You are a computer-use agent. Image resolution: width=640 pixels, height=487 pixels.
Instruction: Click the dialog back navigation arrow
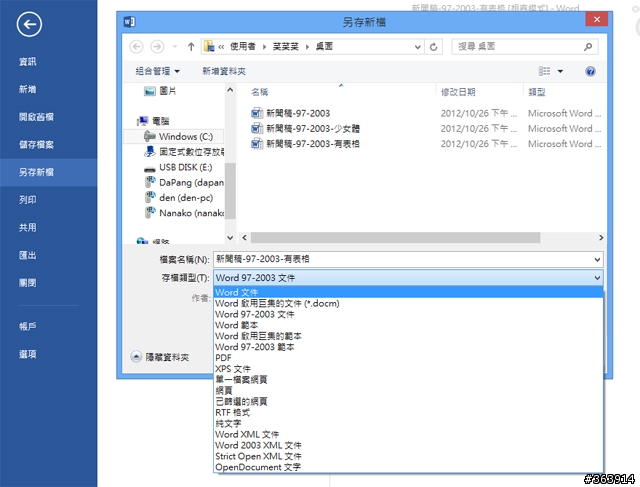[x=136, y=47]
